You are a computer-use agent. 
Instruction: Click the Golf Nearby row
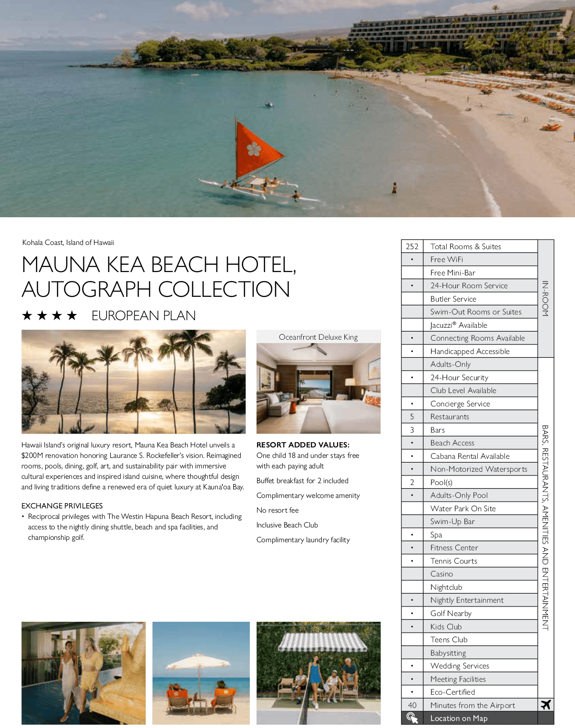click(470, 613)
